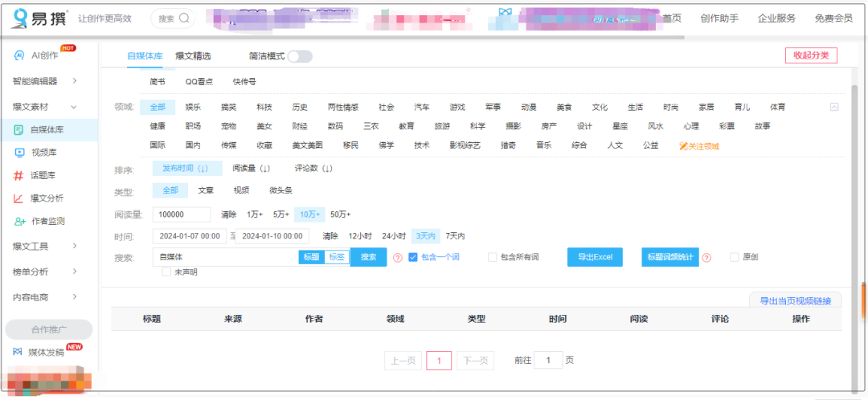Image resolution: width=868 pixels, height=400 pixels.
Task: Click the 搜索 keyword field with 自媒体
Action: (x=226, y=257)
